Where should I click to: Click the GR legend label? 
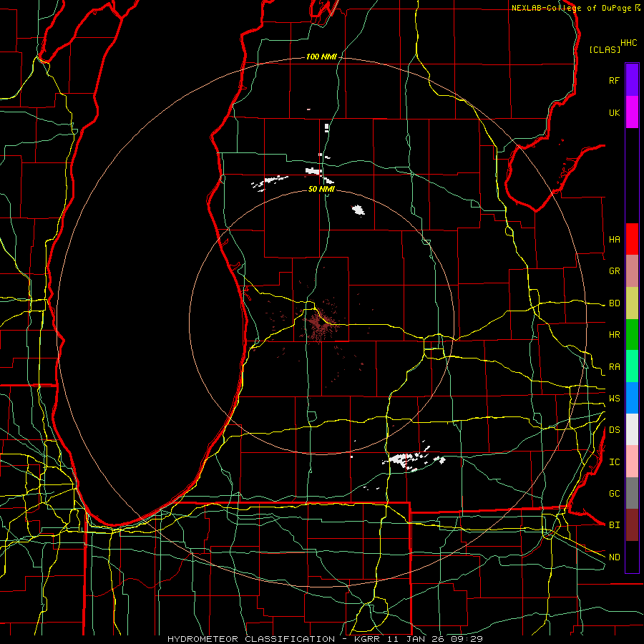tap(614, 271)
